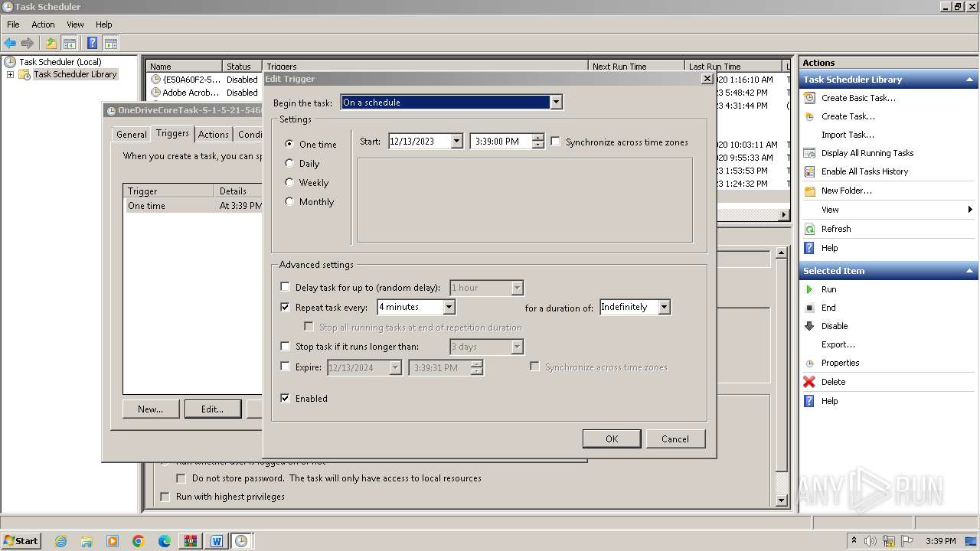Uncheck Repeat task every checkbox
The height and width of the screenshot is (551, 980).
point(286,307)
